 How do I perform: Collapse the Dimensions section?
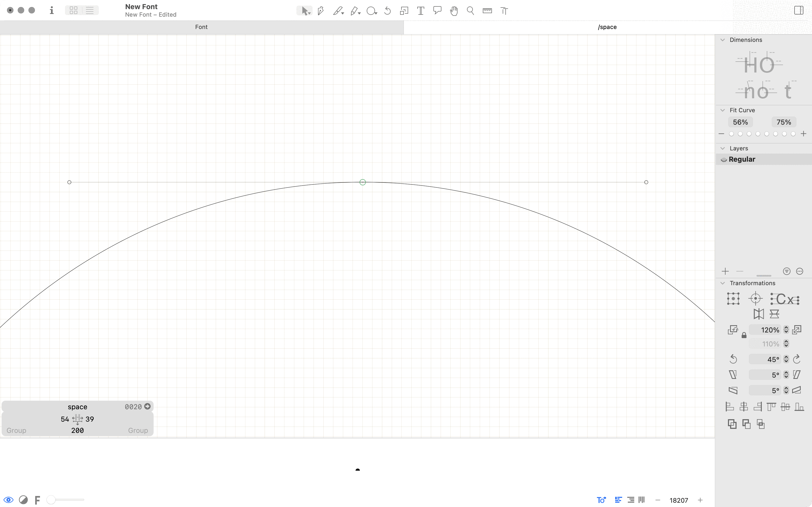(x=723, y=40)
